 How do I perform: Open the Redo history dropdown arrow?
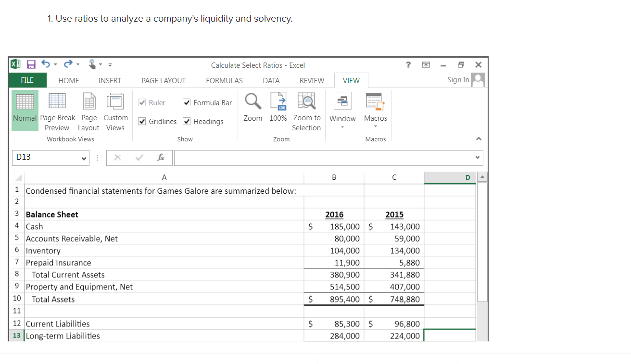tap(77, 65)
